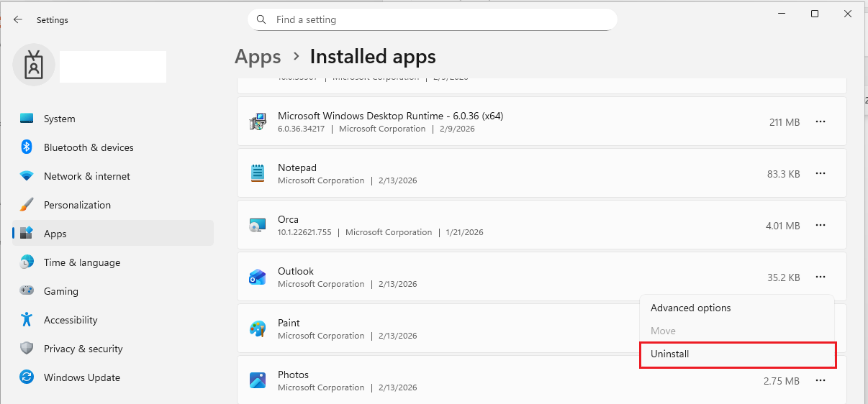Click the Gaming controller icon
868x404 pixels.
coord(27,291)
